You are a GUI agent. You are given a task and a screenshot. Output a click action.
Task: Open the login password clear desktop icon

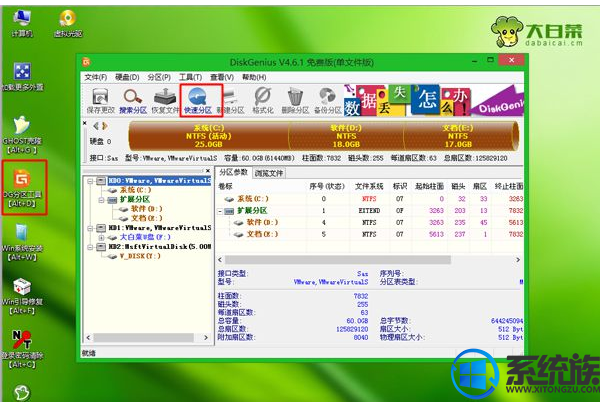(x=22, y=349)
